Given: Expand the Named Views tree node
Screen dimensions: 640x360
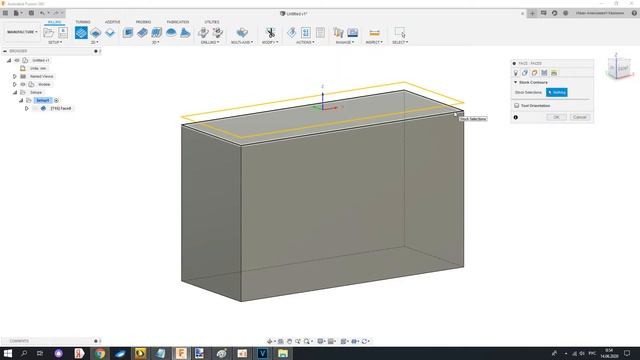Looking at the screenshot, I should [15, 76].
